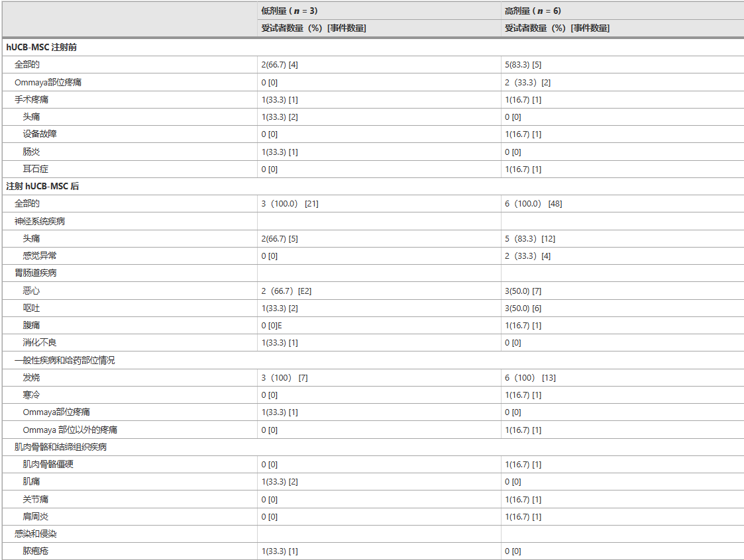
Task: Click the 肌肉骨骼和结缔组织疾病 category row
Action: (x=60, y=447)
